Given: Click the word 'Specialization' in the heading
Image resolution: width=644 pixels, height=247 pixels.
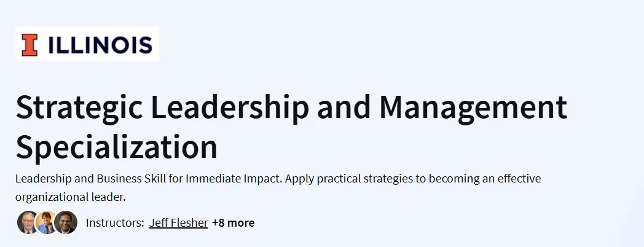Looking at the screenshot, I should [x=116, y=147].
